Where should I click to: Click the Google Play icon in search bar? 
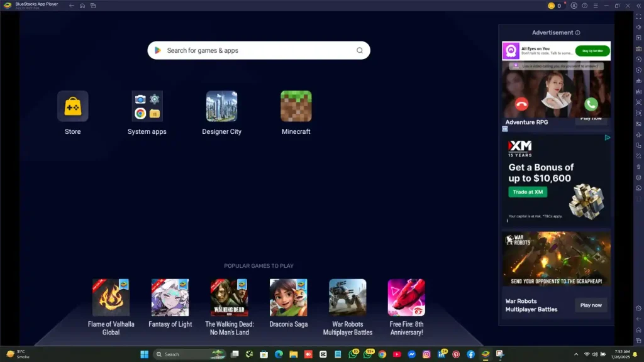point(158,50)
